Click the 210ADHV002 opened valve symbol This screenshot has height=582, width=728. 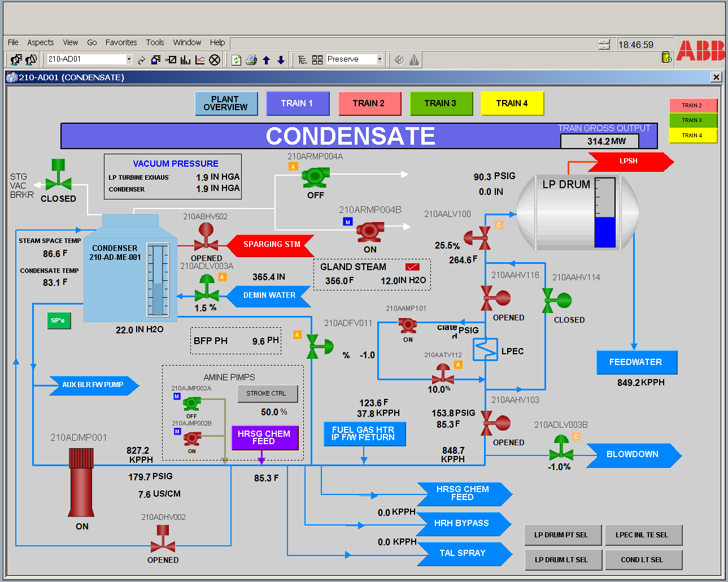point(163,540)
